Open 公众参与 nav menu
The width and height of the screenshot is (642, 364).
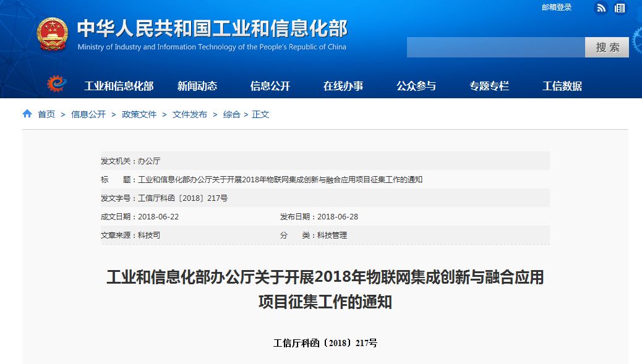tap(416, 86)
